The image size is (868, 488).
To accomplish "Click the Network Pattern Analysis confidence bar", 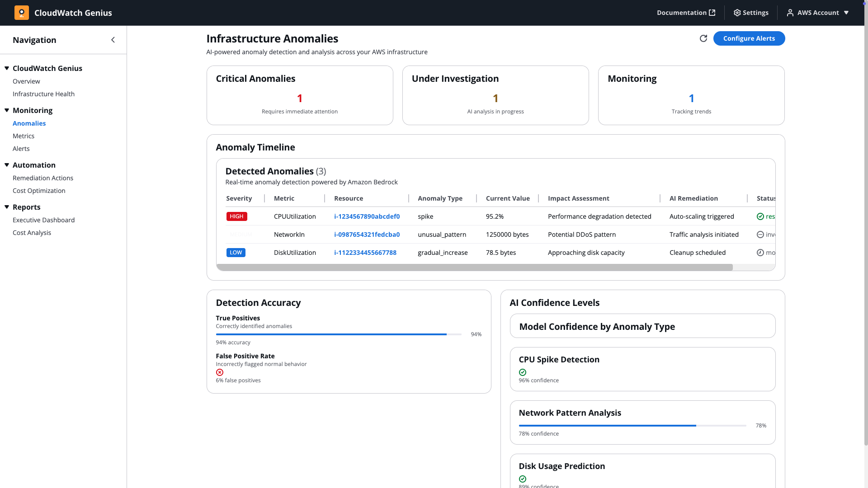I will coord(632,426).
